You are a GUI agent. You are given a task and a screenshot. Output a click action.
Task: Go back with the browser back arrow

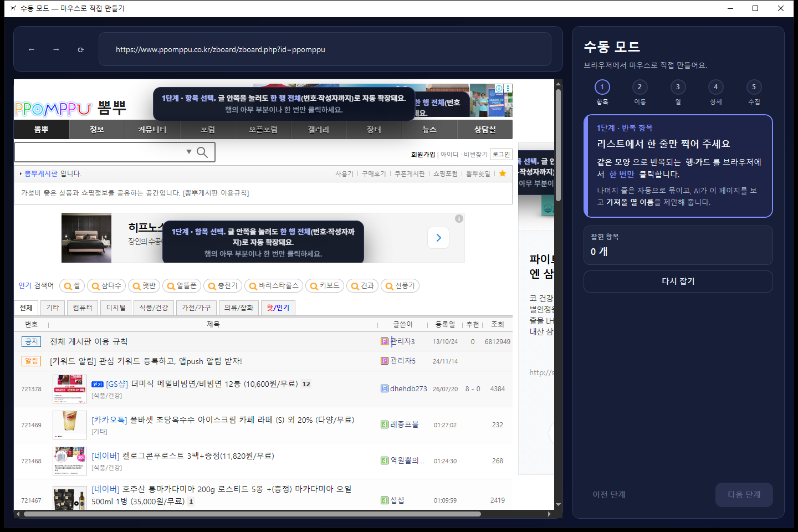pyautogui.click(x=32, y=49)
